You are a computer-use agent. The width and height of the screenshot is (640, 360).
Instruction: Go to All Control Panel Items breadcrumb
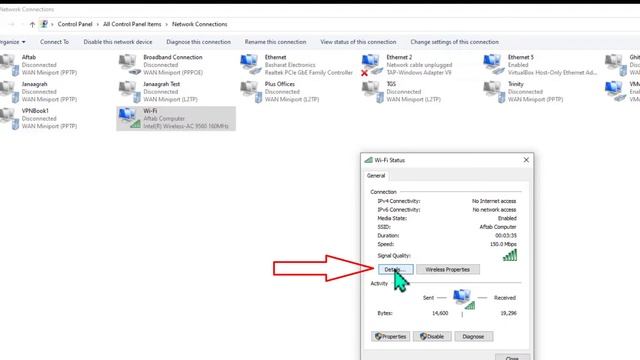(x=132, y=24)
